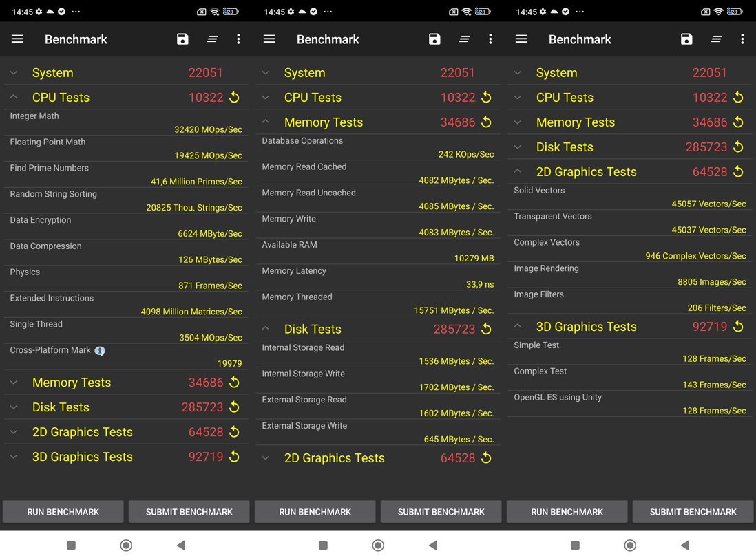Collapse 3D Graphics Tests section in right screen
This screenshot has height=560, width=756.
[x=517, y=326]
